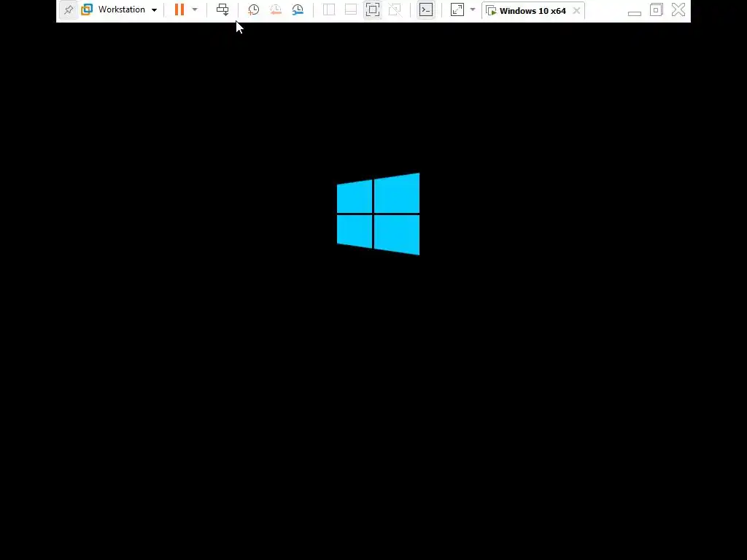Send Ctrl+Alt+Del to the guest
747x560 pixels.
click(222, 9)
